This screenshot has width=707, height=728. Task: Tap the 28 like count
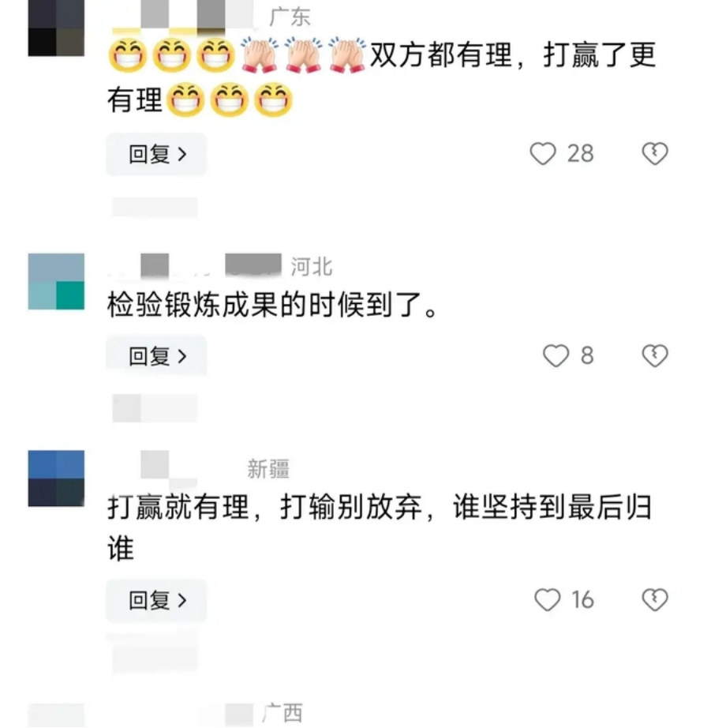pyautogui.click(x=580, y=154)
